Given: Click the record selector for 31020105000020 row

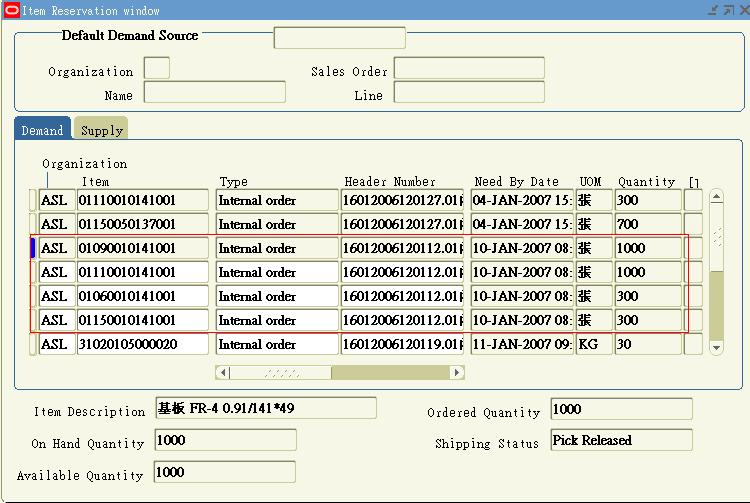Looking at the screenshot, I should tap(33, 344).
